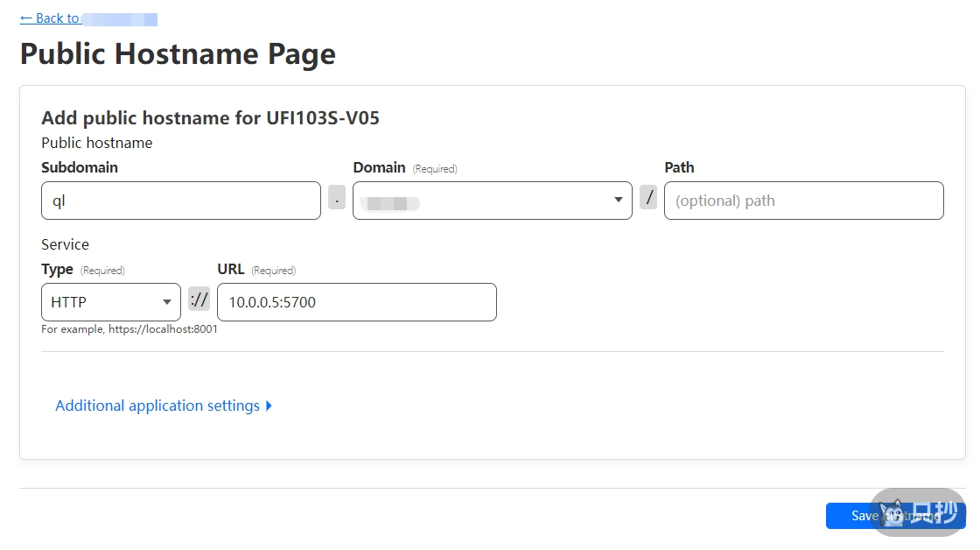This screenshot has height=550, width=980.
Task: Click the 'Add public hostname for UFI103S-V05' title
Action: [210, 118]
